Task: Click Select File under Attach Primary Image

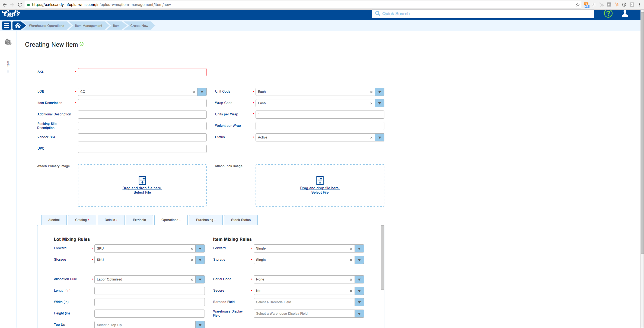Action: (x=142, y=193)
